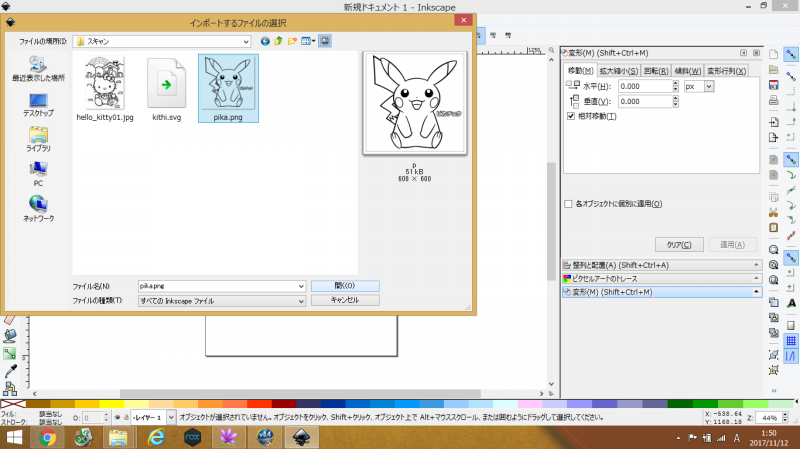
Task: Click the New document icon in command bar
Action: click(773, 55)
